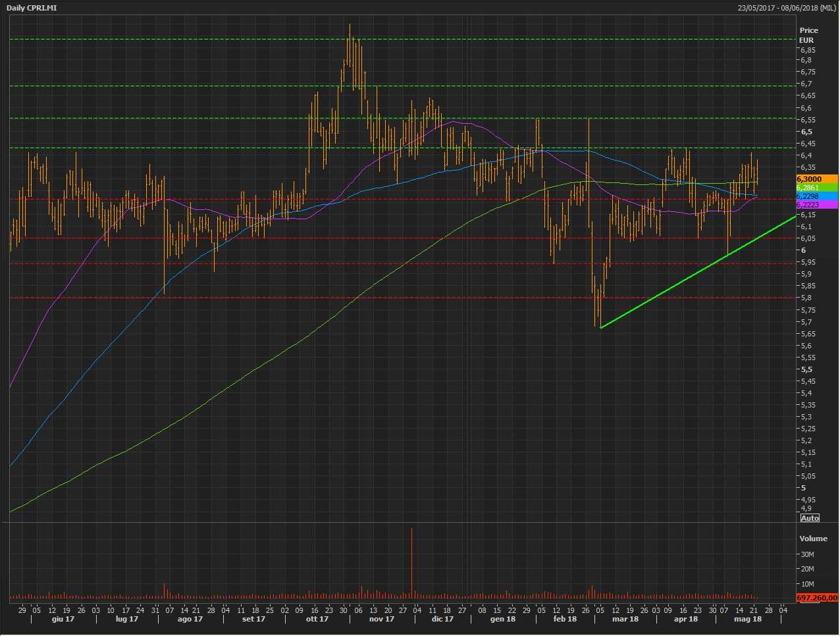Click the Volume pane label
The width and height of the screenshot is (840, 636).
[x=813, y=539]
